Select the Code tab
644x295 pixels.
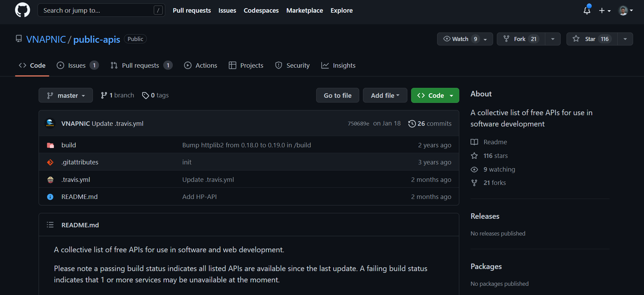coord(32,65)
